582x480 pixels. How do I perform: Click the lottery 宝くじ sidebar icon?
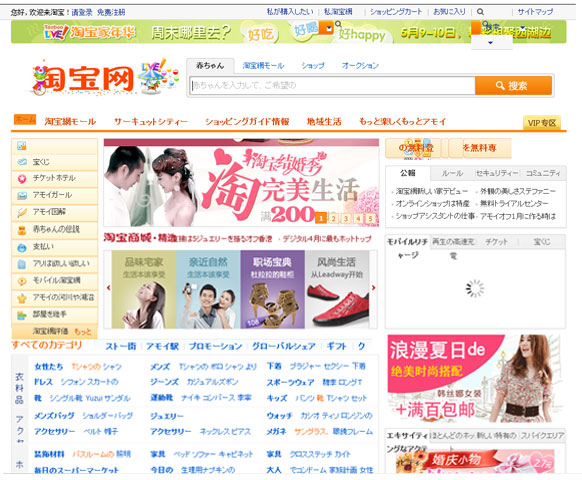(22, 162)
